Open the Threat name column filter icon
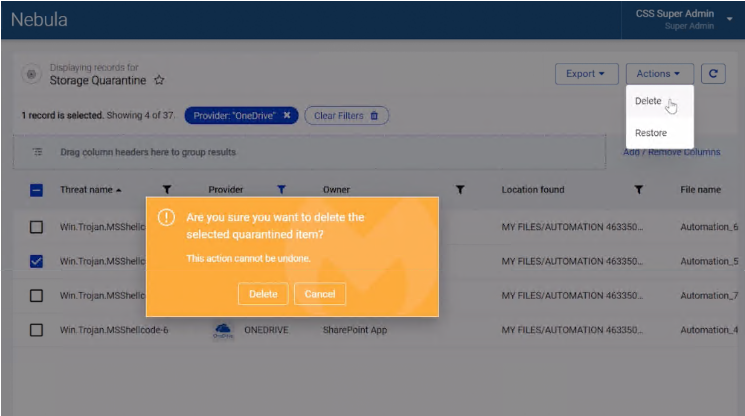Image resolution: width=745 pixels, height=416 pixels. pyautogui.click(x=167, y=190)
